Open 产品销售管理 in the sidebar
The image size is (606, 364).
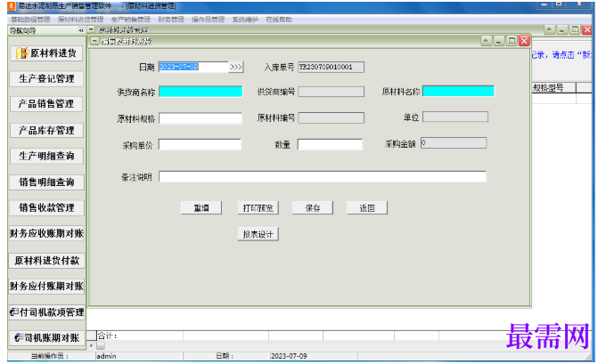click(x=46, y=103)
